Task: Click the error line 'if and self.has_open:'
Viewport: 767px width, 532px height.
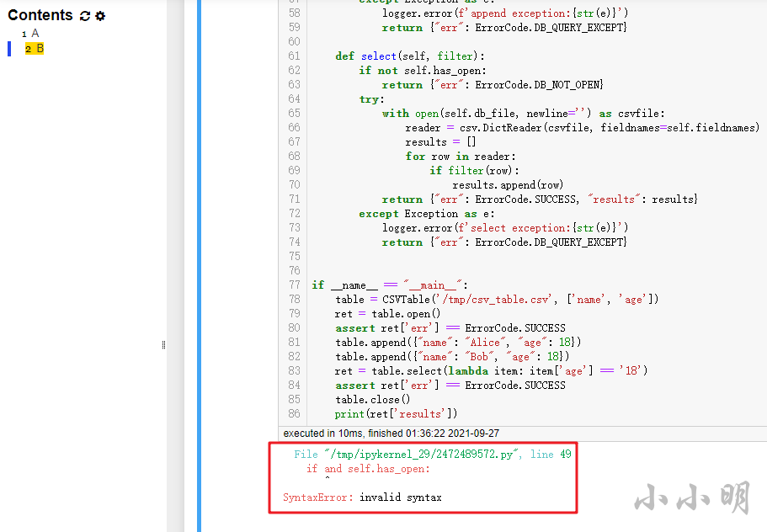Action: (368, 469)
